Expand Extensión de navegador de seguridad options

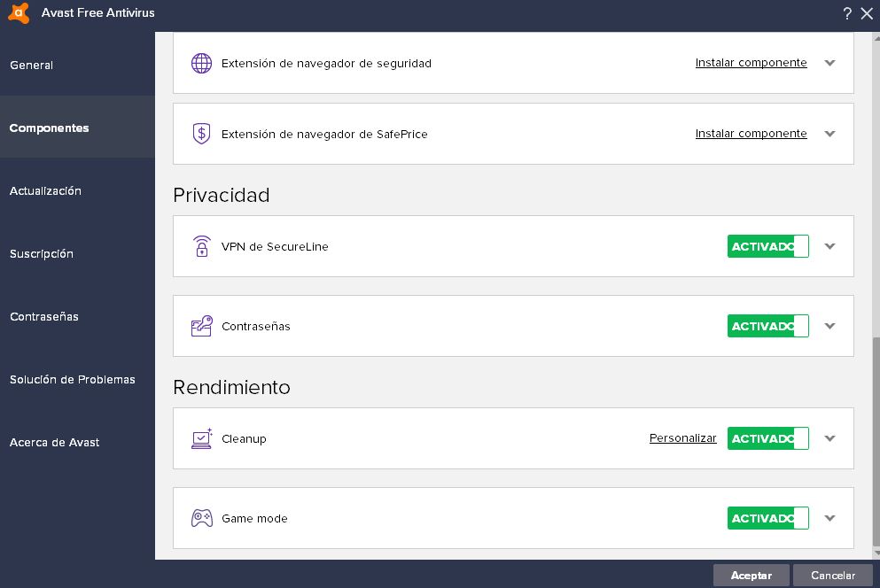click(x=830, y=63)
